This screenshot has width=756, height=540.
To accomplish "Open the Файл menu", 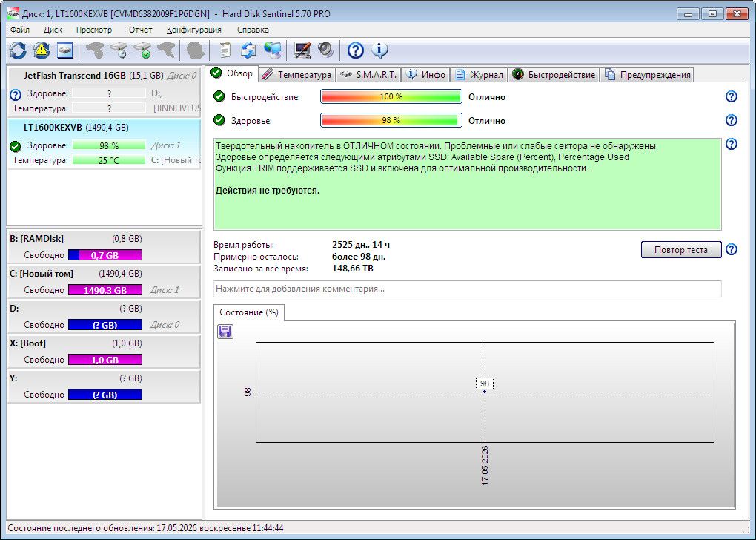I will (20, 30).
